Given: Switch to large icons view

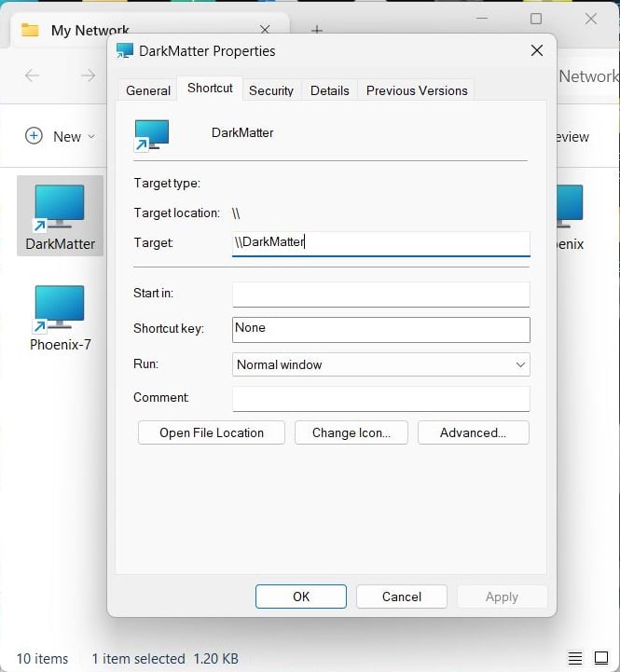Looking at the screenshot, I should (601, 657).
